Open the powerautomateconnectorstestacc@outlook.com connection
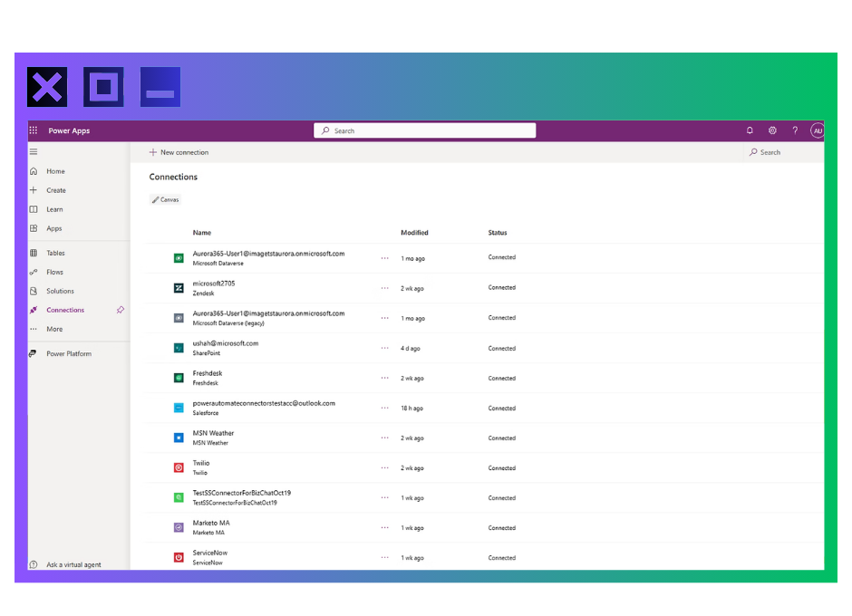852x616 pixels. tap(264, 402)
